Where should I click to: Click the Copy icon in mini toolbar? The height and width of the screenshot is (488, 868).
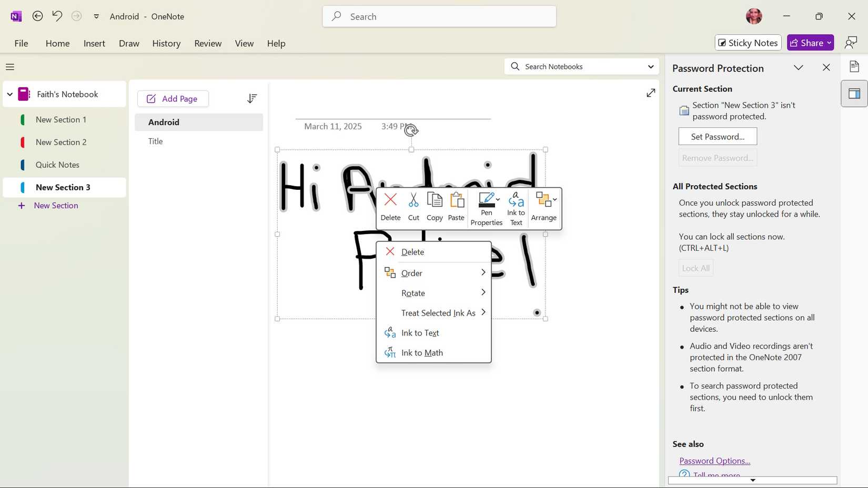tap(435, 201)
